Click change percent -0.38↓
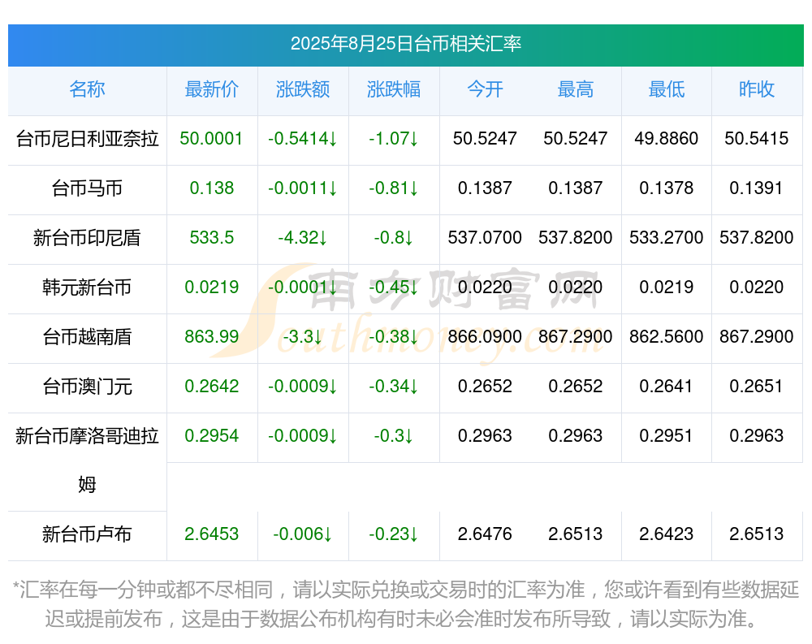812x644 pixels. coord(394,337)
